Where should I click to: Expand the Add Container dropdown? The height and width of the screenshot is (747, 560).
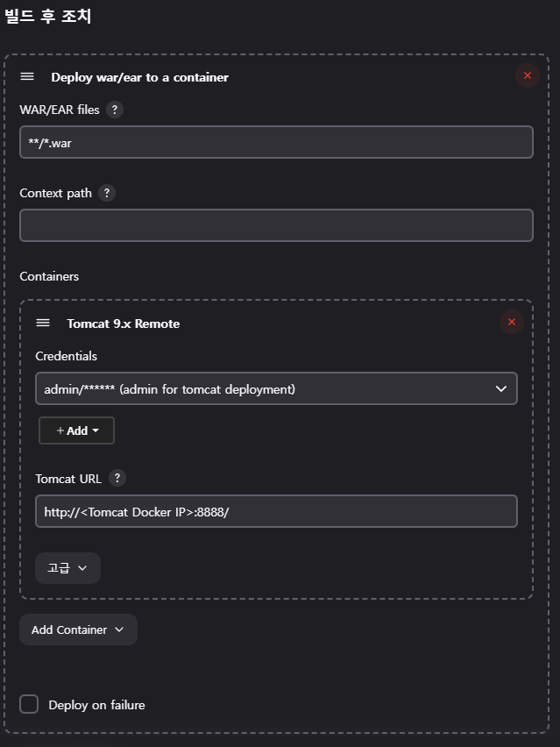(x=78, y=630)
